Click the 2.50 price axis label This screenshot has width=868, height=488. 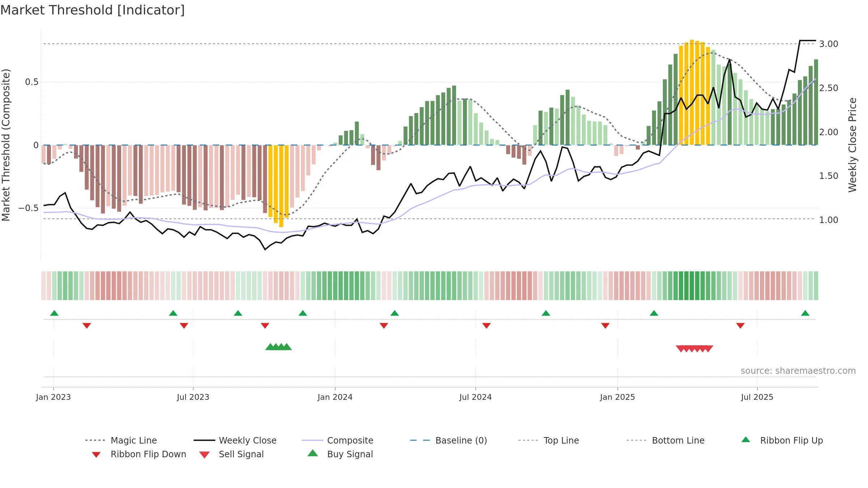coord(829,88)
